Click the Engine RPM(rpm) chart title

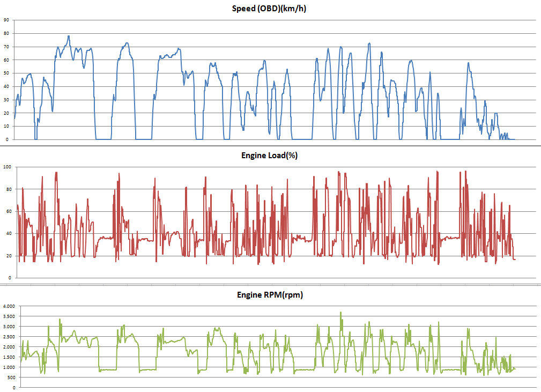pos(270,294)
